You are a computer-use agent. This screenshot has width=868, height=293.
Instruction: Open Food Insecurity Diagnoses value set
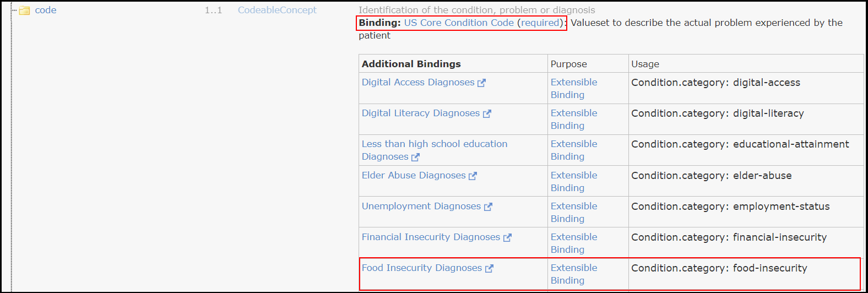[421, 268]
